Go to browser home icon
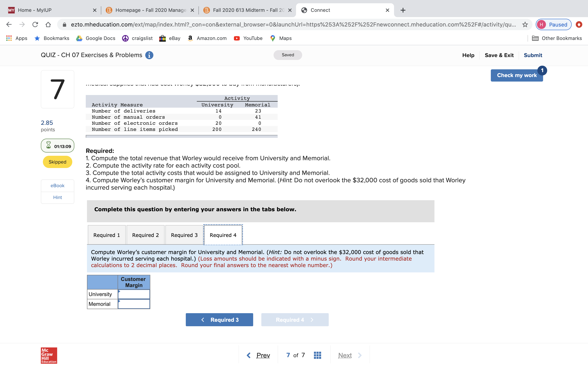 pos(48,24)
